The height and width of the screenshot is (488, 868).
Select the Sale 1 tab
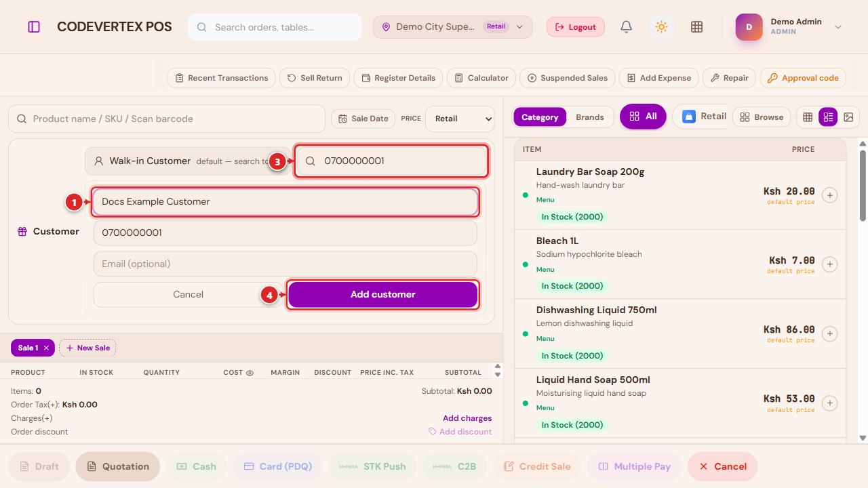point(28,348)
